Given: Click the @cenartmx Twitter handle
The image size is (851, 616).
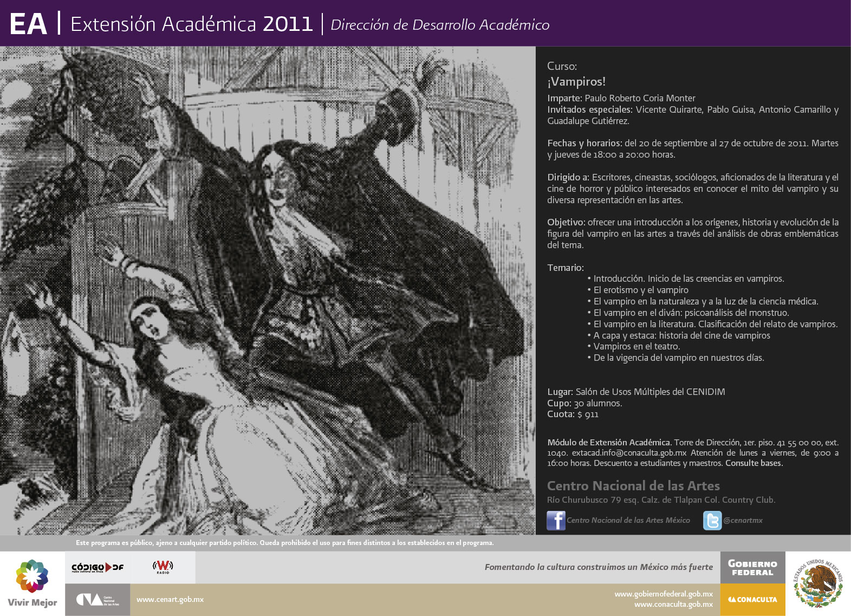Looking at the screenshot, I should coord(743,520).
